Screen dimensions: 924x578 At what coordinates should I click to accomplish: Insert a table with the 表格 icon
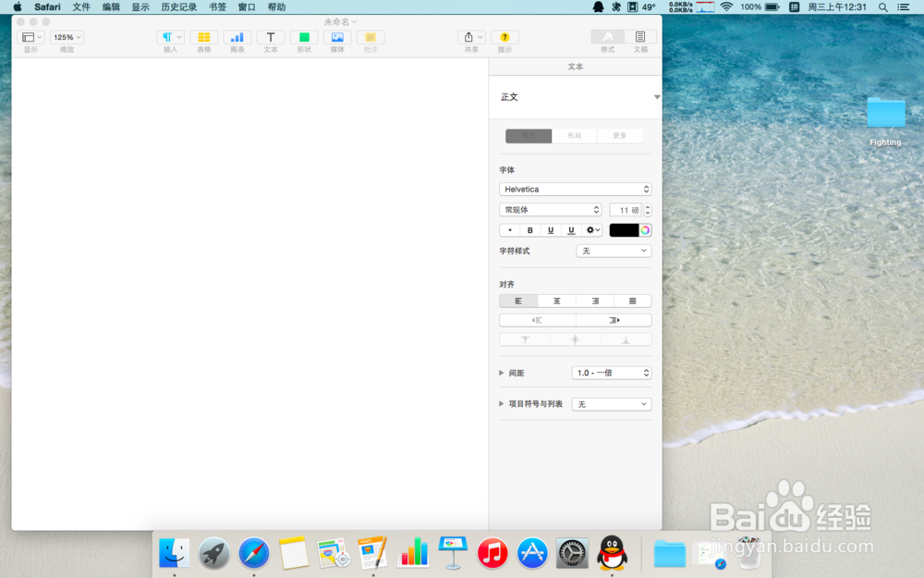pyautogui.click(x=204, y=37)
